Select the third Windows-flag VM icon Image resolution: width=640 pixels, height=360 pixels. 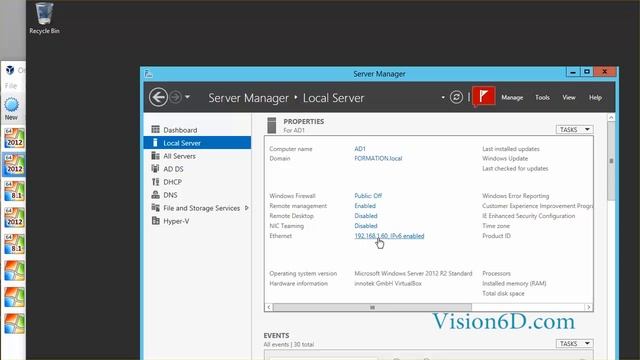[14, 323]
